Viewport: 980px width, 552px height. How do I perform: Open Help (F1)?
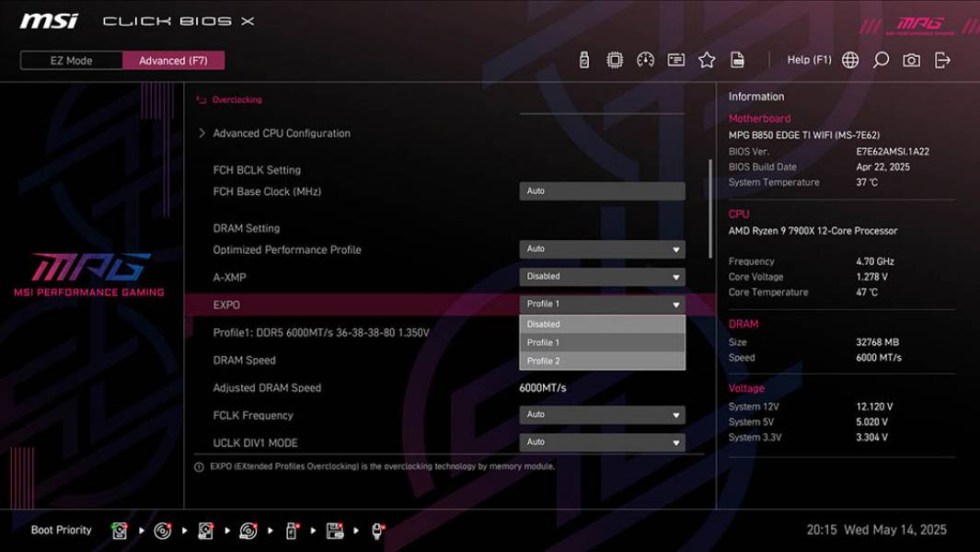(809, 60)
